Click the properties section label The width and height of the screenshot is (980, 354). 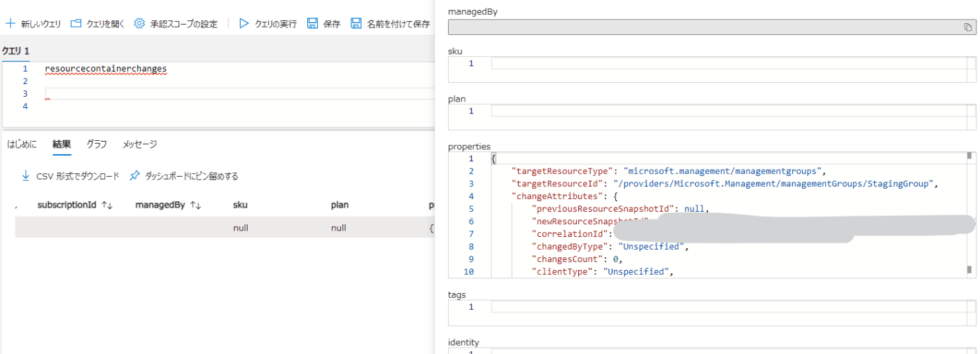click(x=469, y=147)
